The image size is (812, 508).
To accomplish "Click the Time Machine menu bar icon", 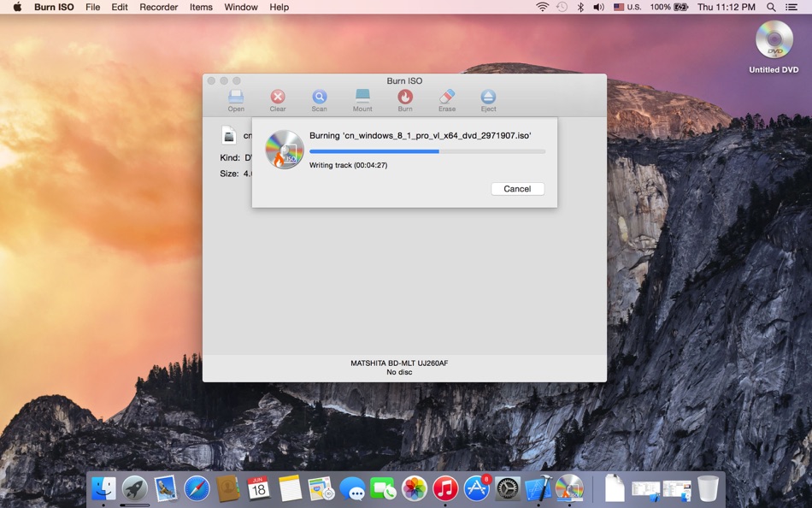I will point(562,7).
